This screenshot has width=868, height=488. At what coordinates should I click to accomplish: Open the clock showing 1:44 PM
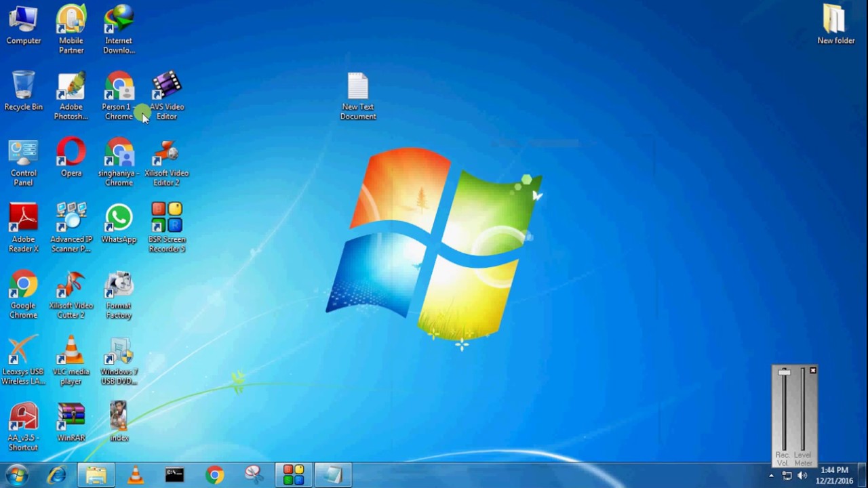click(x=834, y=475)
